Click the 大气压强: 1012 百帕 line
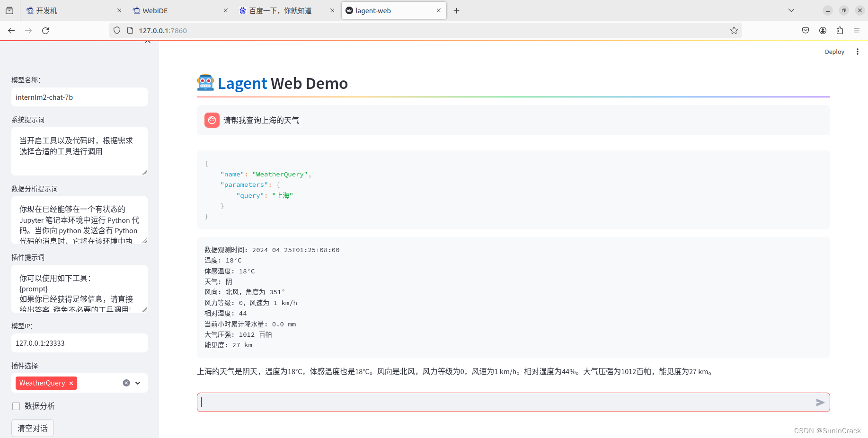The height and width of the screenshot is (438, 868). [238, 334]
